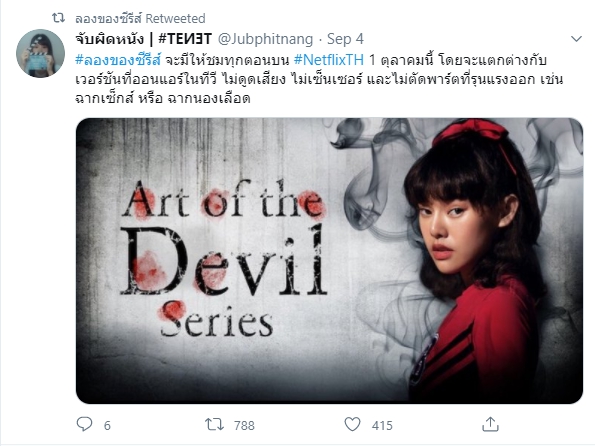Like the tweet with the heart icon
595x446 pixels.
pos(352,424)
